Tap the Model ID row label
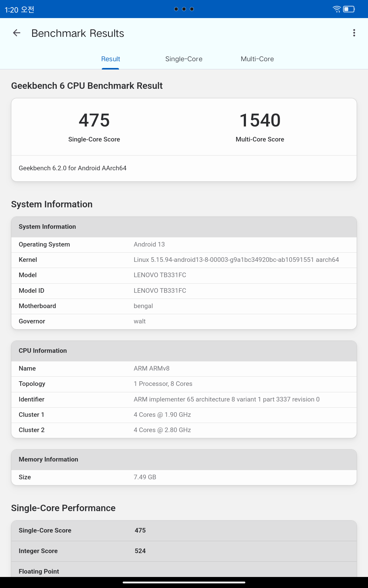The height and width of the screenshot is (588, 368). click(x=32, y=291)
